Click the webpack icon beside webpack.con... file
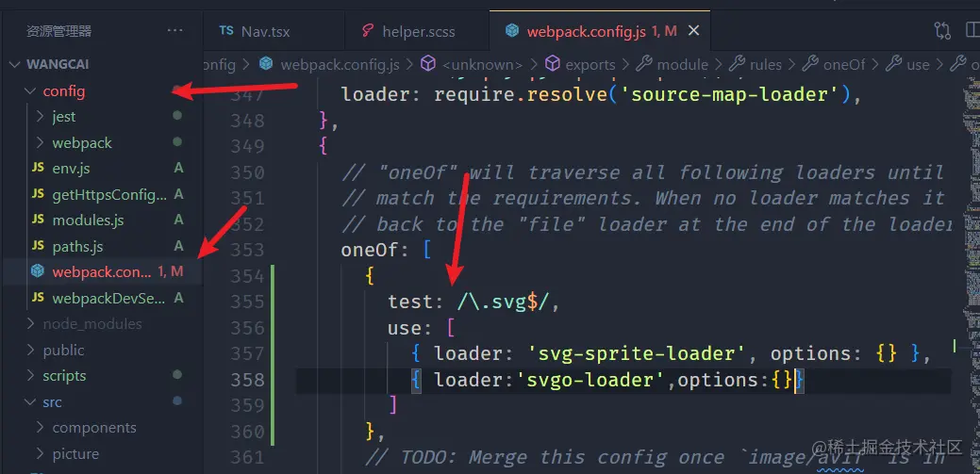Screen dimensions: 980x474 [38, 271]
